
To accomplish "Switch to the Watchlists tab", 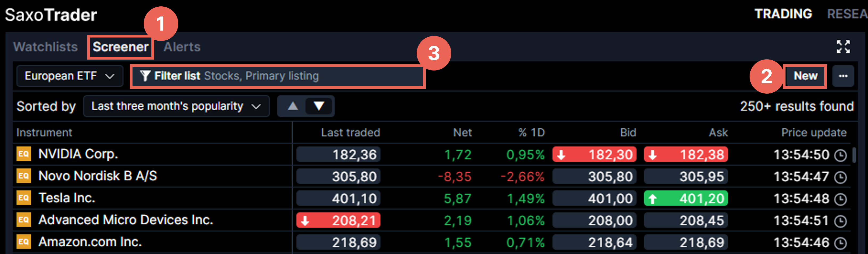I will 46,47.
